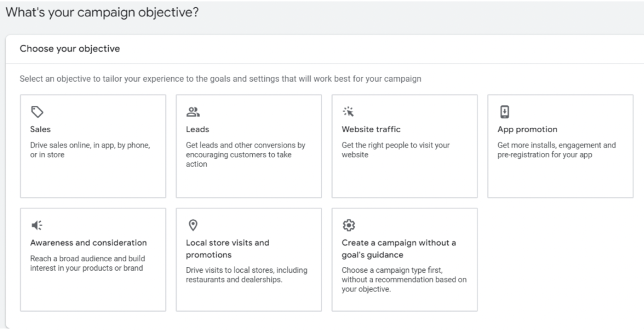Pick the Website traffic objective title
The width and height of the screenshot is (644, 330).
coord(371,129)
